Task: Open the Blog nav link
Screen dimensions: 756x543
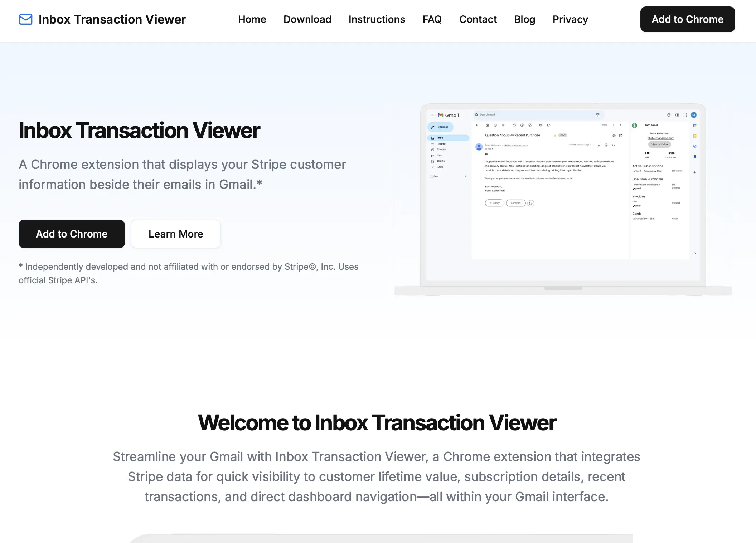Action: click(x=524, y=19)
